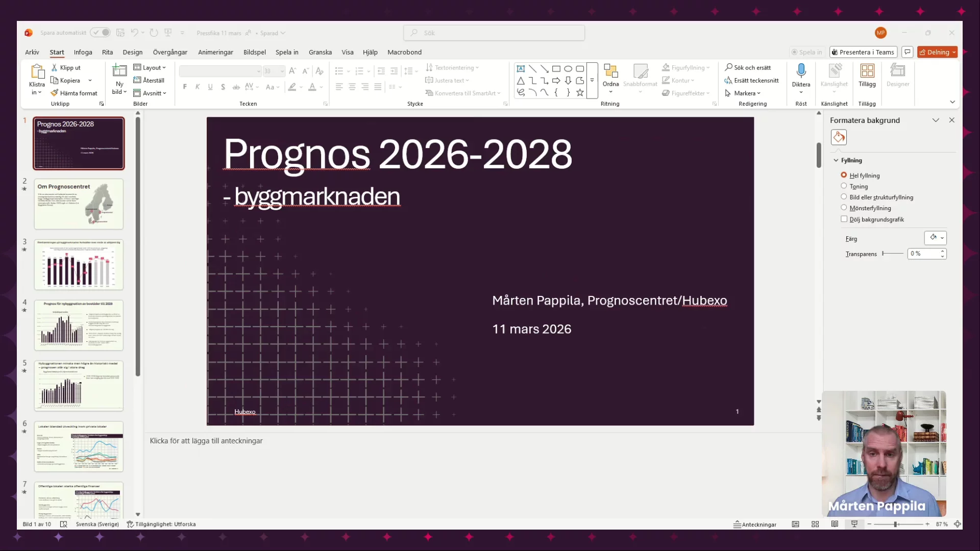Click the Ny bild icon
The height and width of the screenshot is (551, 980).
pos(119,71)
